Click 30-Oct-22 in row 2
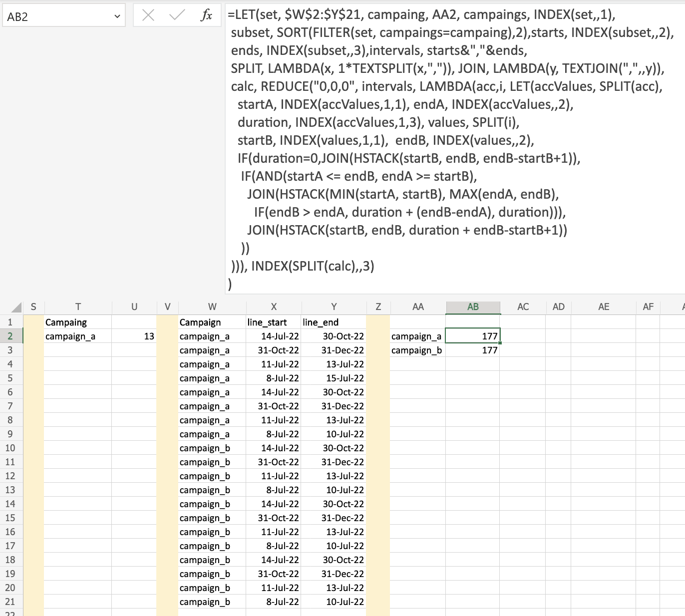 (x=334, y=336)
